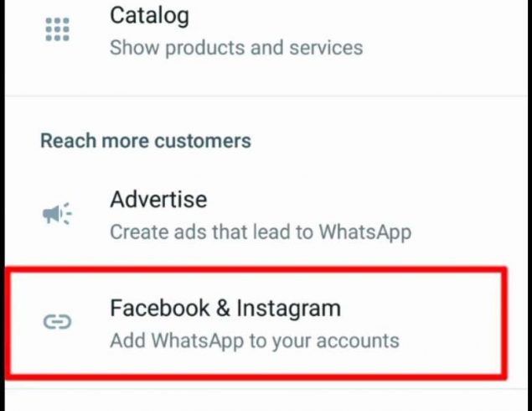532x411 pixels.
Task: Click the "Reach more customers" section header
Action: (x=146, y=139)
